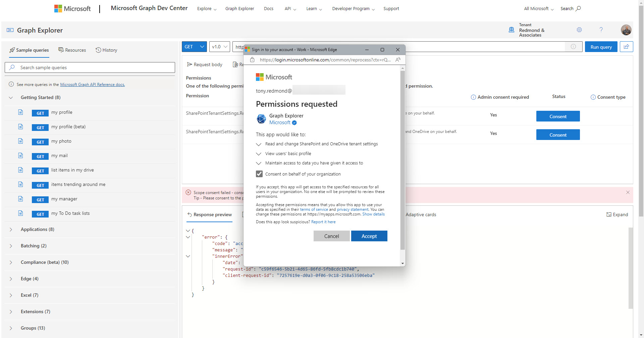Open the Developer Program menu
The image size is (644, 338).
[353, 9]
